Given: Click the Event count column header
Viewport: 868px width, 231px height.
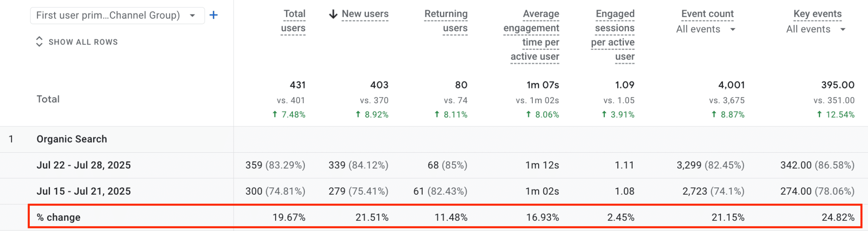Looking at the screenshot, I should tap(707, 14).
